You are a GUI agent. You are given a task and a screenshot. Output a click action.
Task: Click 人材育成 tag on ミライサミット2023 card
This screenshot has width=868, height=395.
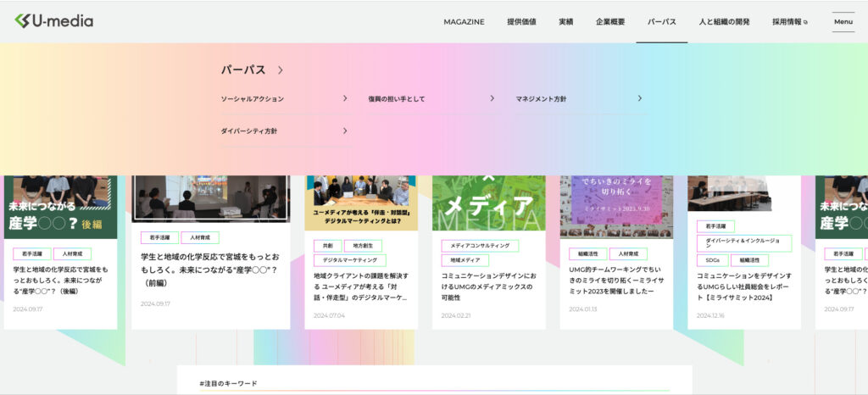[628, 254]
